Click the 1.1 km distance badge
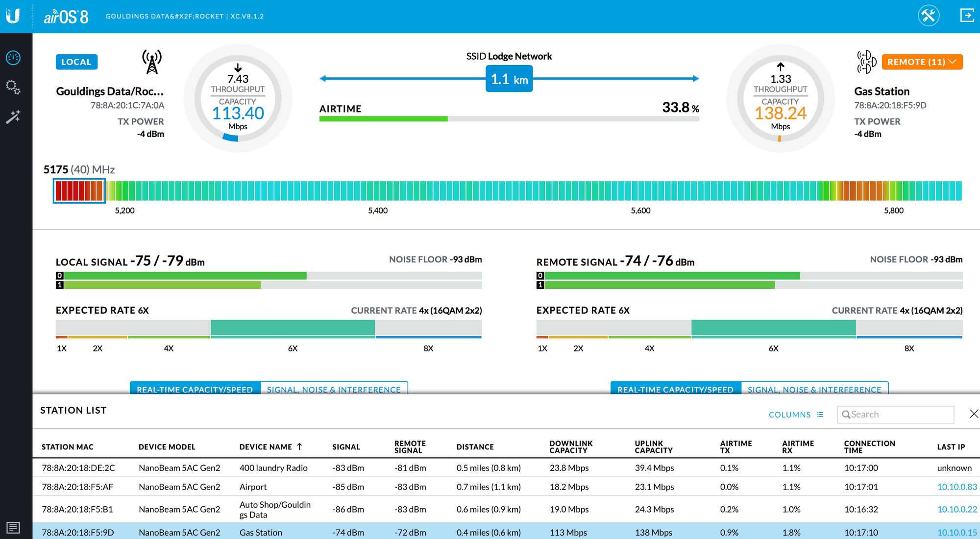This screenshot has width=980, height=539. point(509,79)
